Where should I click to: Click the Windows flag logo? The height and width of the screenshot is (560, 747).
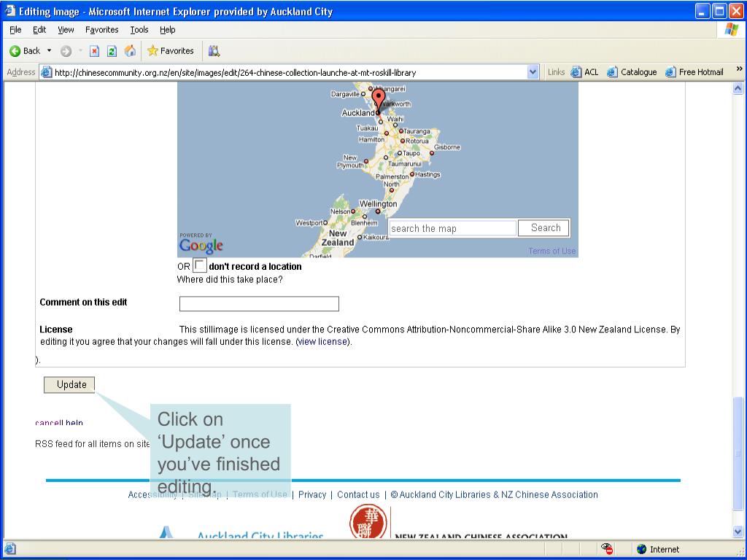coord(731,29)
